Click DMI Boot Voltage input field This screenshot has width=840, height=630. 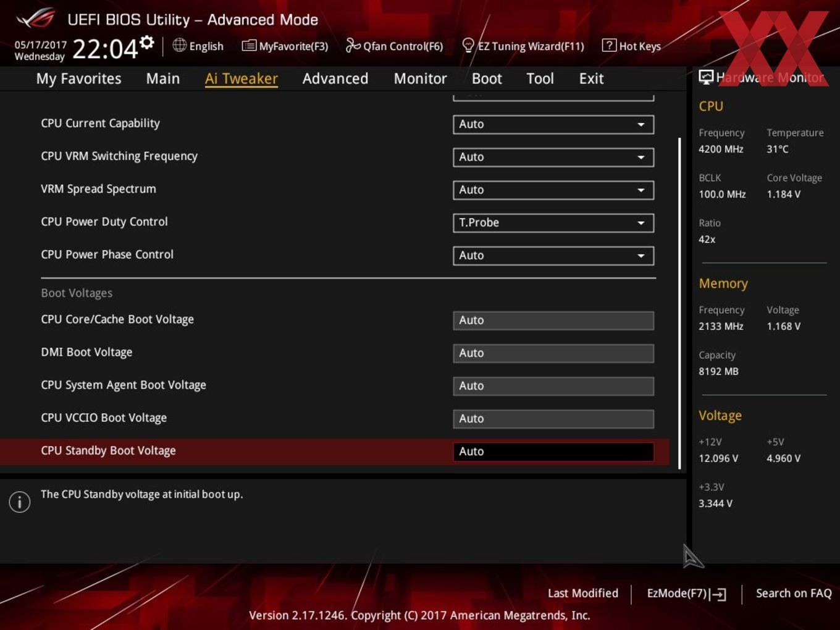(553, 353)
